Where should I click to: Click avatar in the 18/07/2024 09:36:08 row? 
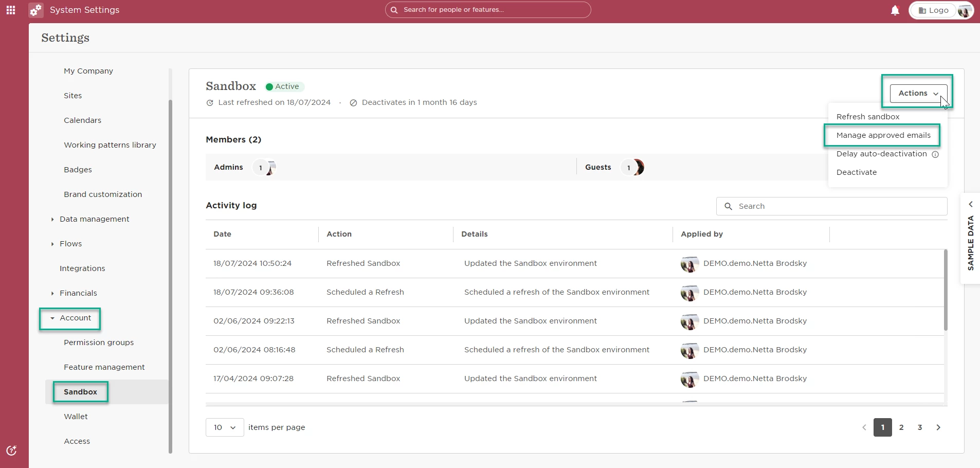tap(689, 293)
